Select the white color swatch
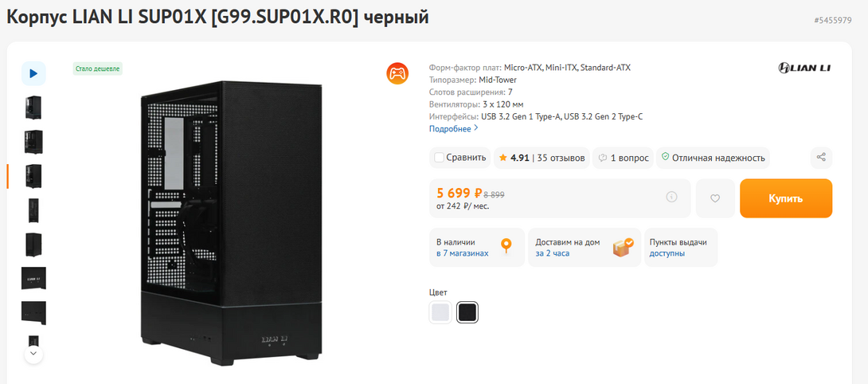The image size is (868, 384). (440, 312)
